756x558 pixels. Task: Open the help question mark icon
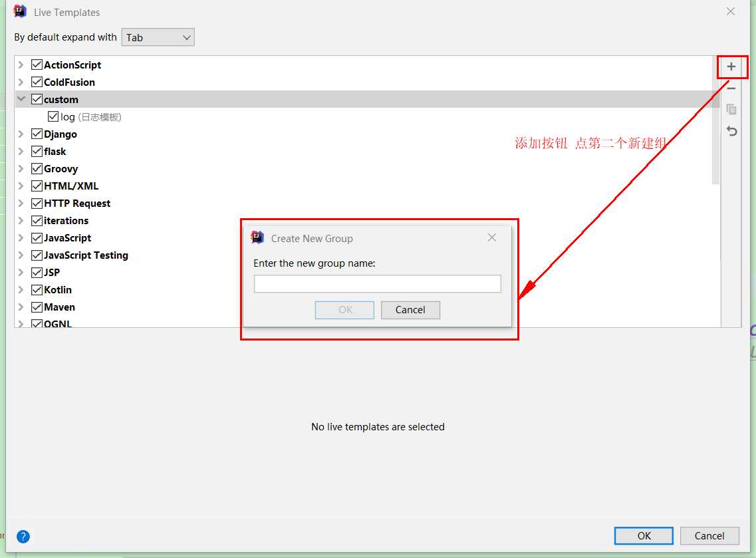(23, 536)
